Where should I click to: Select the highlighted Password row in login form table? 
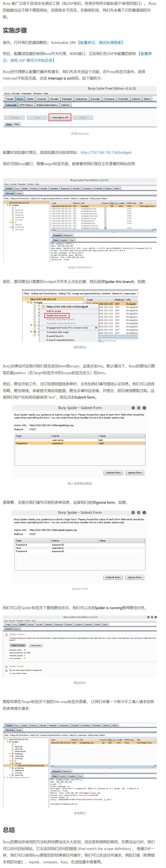(x=80, y=443)
